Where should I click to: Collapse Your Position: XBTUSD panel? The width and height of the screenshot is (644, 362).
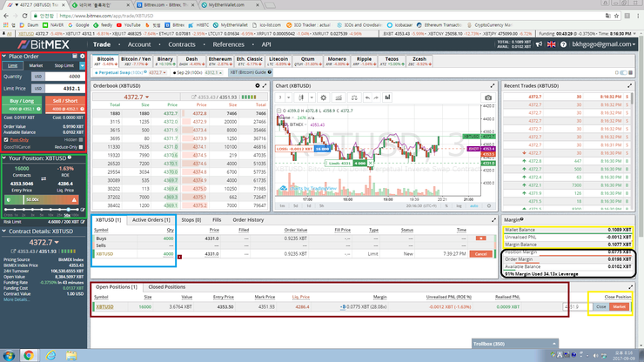point(4,158)
